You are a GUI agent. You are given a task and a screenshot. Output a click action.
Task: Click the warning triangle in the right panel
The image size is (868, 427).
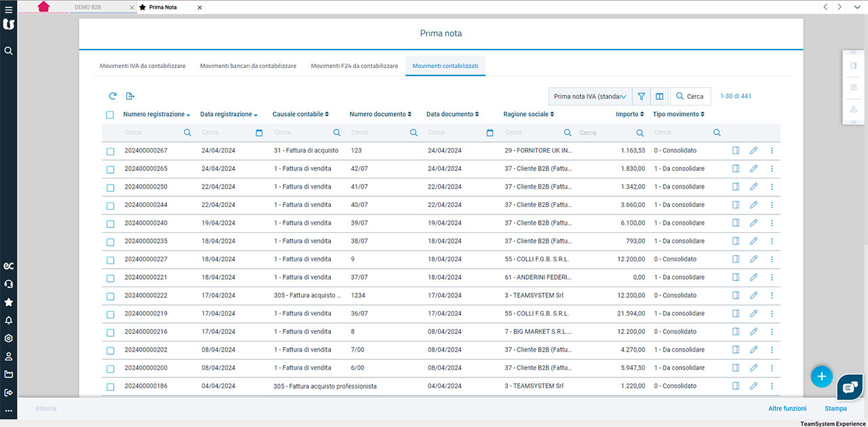pos(853,109)
